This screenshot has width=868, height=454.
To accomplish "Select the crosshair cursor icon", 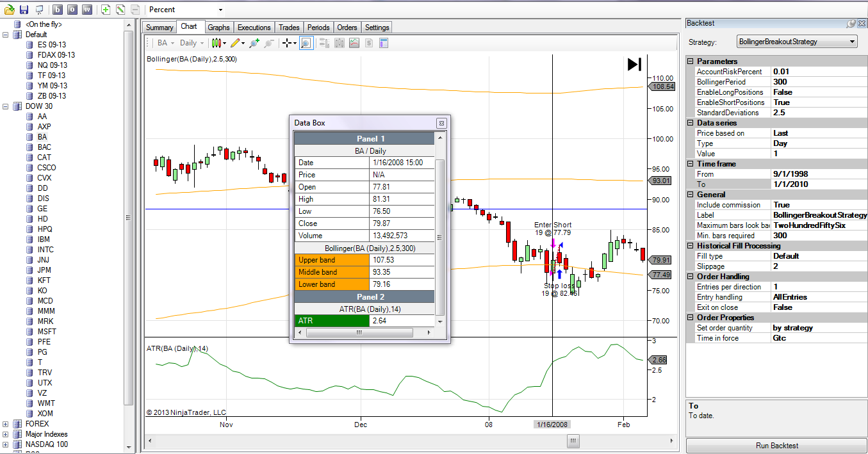I will (288, 43).
